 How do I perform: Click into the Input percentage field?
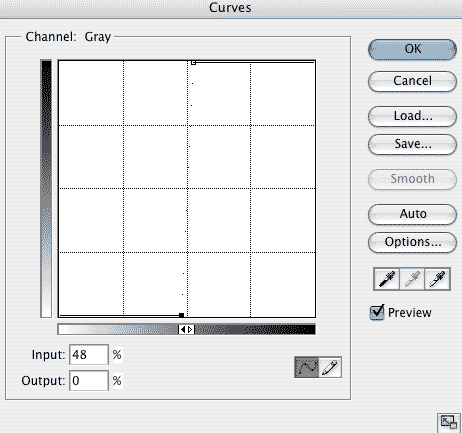click(89, 355)
